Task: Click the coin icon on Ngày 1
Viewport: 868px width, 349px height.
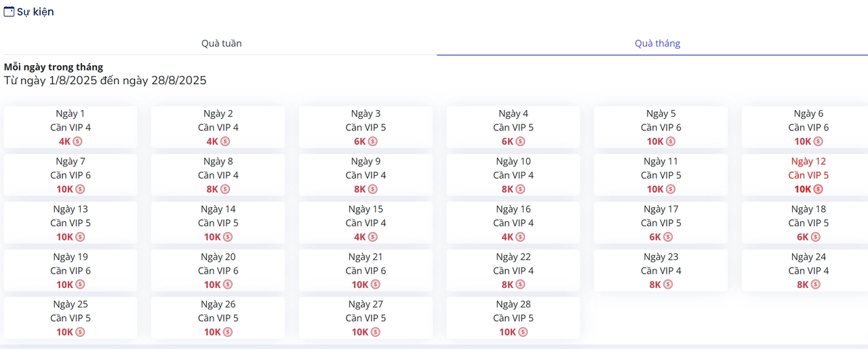Action: tap(77, 141)
